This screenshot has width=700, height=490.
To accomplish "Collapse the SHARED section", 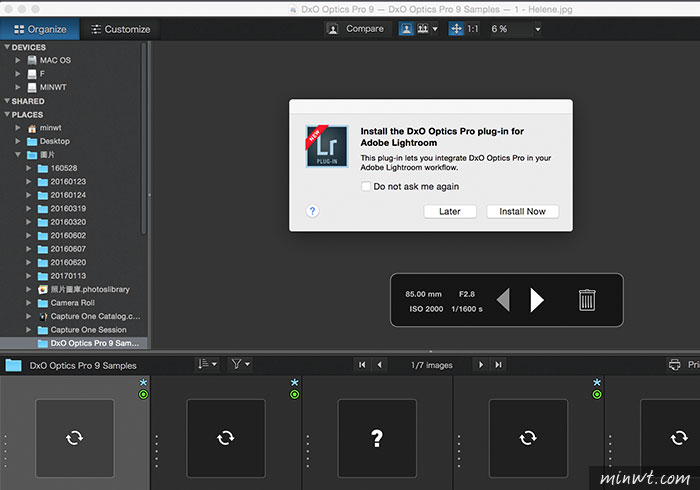I will [x=7, y=101].
